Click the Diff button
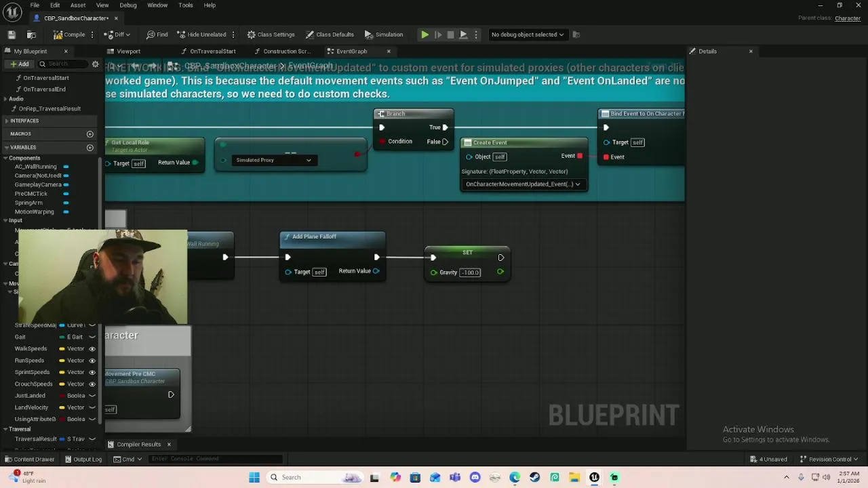The width and height of the screenshot is (868, 488). [x=118, y=35]
